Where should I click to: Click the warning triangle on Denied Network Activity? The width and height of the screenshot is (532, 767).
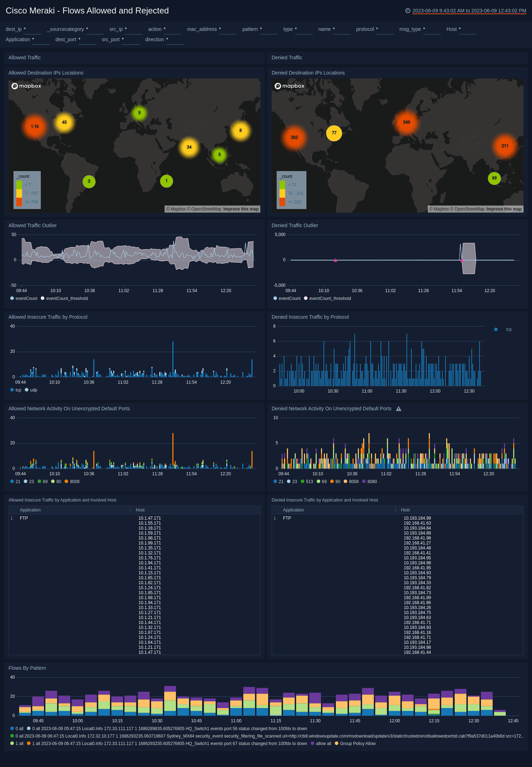point(399,409)
